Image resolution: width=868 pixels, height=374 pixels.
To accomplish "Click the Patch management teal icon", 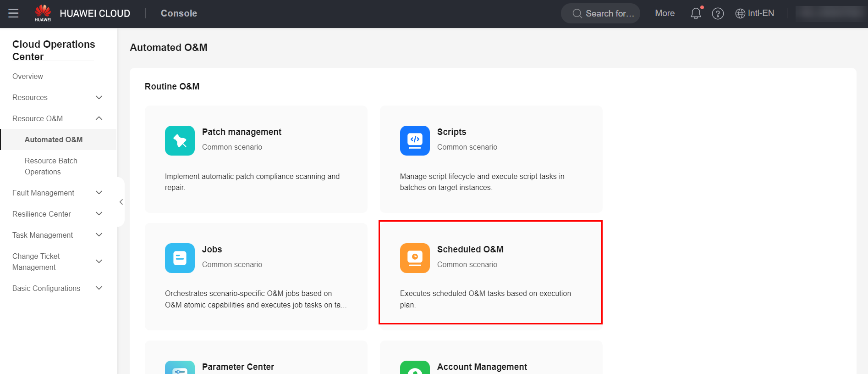I will click(180, 140).
